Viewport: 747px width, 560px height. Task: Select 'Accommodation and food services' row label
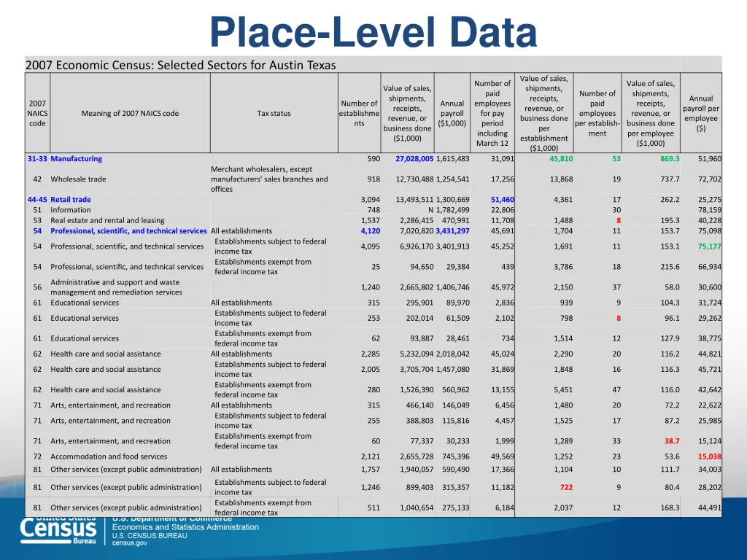(x=109, y=456)
